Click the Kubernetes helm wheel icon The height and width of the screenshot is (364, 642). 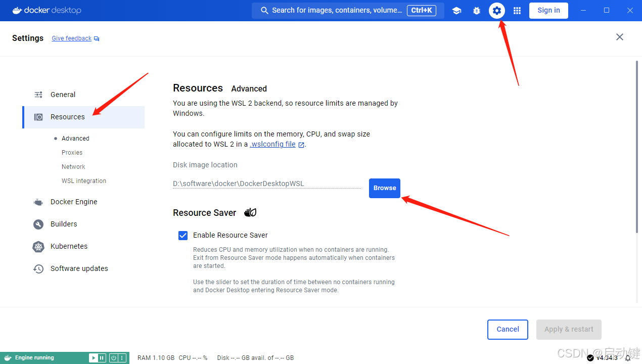(38, 247)
